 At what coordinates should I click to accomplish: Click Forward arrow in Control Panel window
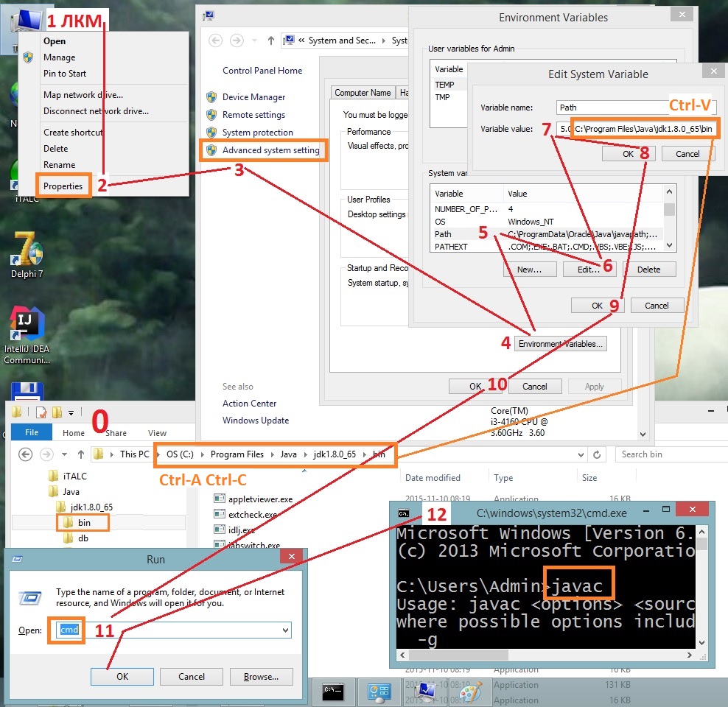[237, 41]
